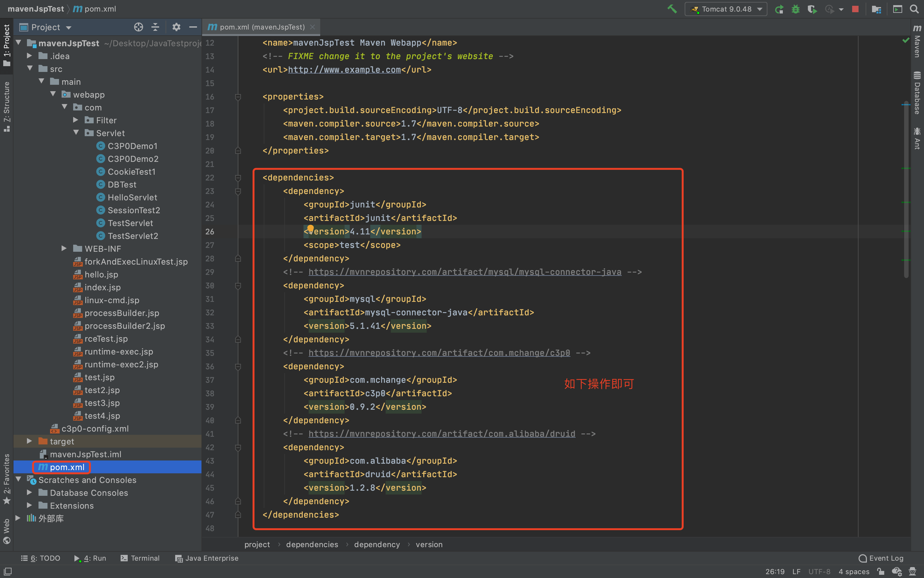The height and width of the screenshot is (578, 924).
Task: Click the yellow intention bulb on line 26
Action: 311,228
